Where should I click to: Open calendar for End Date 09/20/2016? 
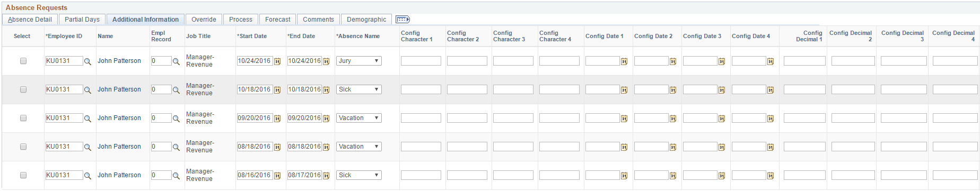[326, 119]
